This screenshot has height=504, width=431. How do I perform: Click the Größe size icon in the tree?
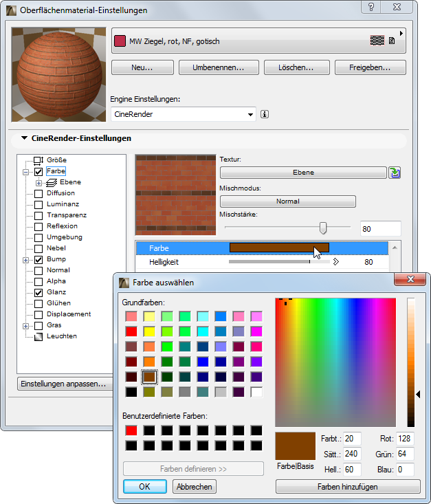38,160
